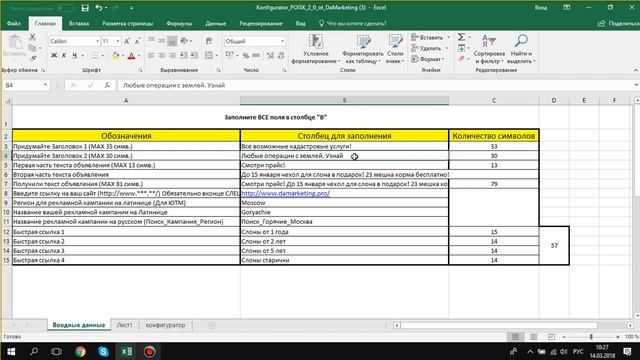The width and height of the screenshot is (640, 360).
Task: Switch to the Вставка tab
Action: pos(79,24)
